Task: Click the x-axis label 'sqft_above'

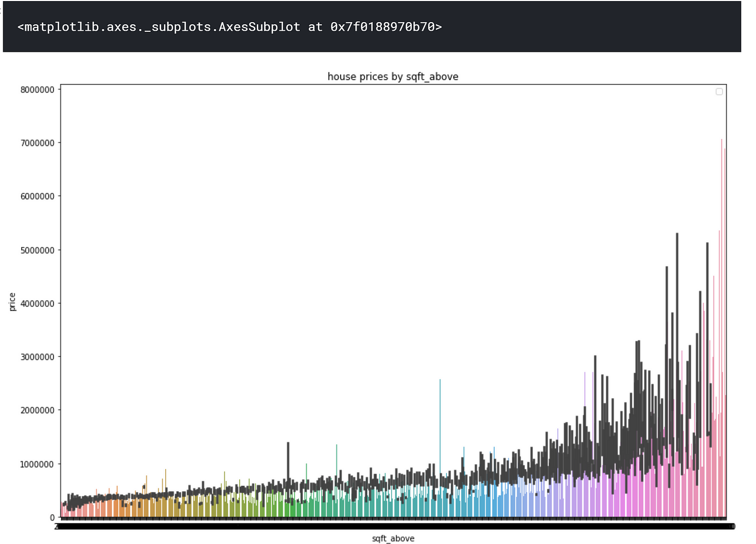Action: [x=393, y=538]
